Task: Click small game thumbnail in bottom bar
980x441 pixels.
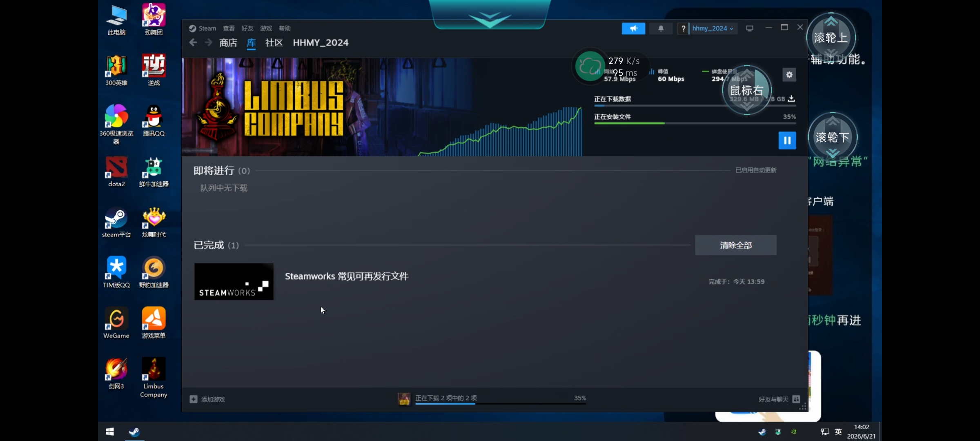Action: click(404, 399)
